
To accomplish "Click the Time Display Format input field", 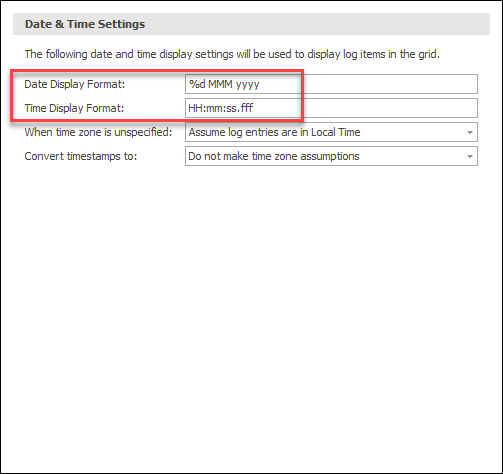I will [x=331, y=108].
